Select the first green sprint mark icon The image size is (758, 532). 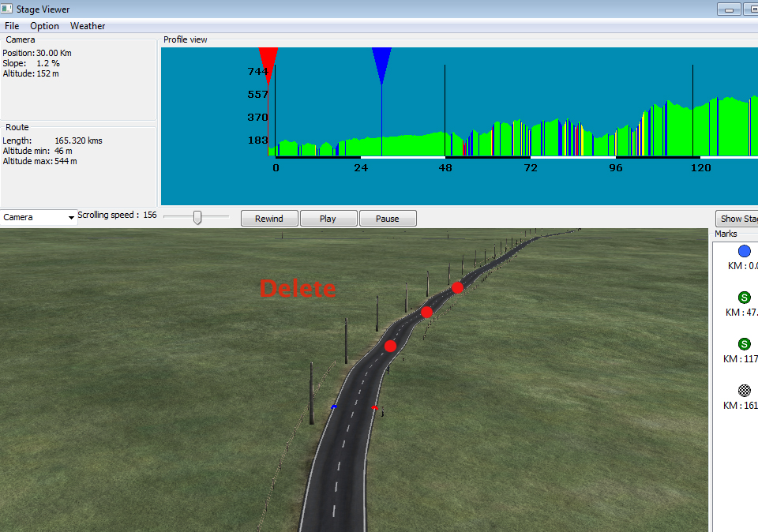click(x=744, y=298)
